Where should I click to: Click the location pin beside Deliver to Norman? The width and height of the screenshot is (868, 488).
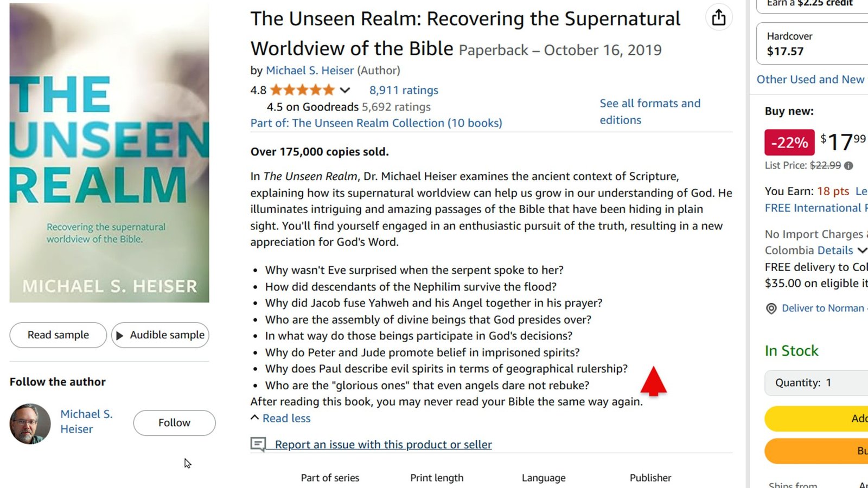click(x=771, y=308)
